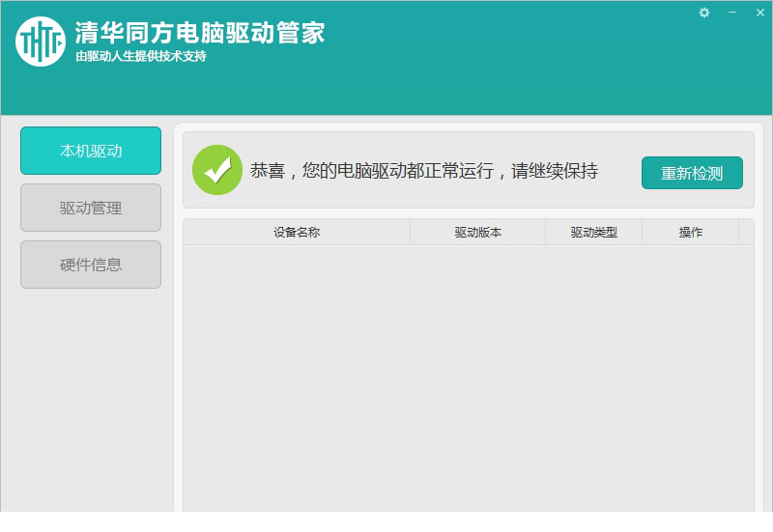This screenshot has width=773, height=532.
Task: Click the 重新检测 button
Action: 692,173
